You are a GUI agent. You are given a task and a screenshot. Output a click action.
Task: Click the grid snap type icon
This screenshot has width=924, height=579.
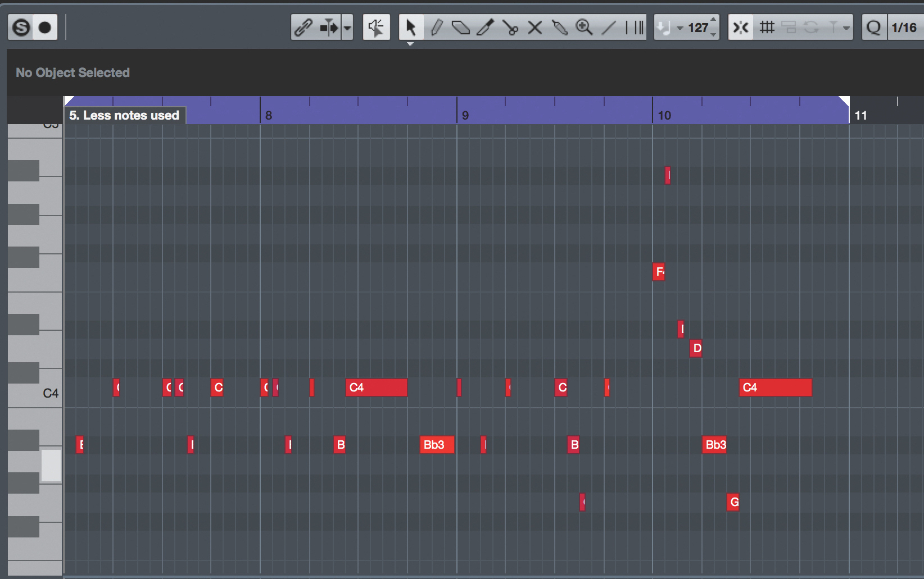(x=767, y=27)
